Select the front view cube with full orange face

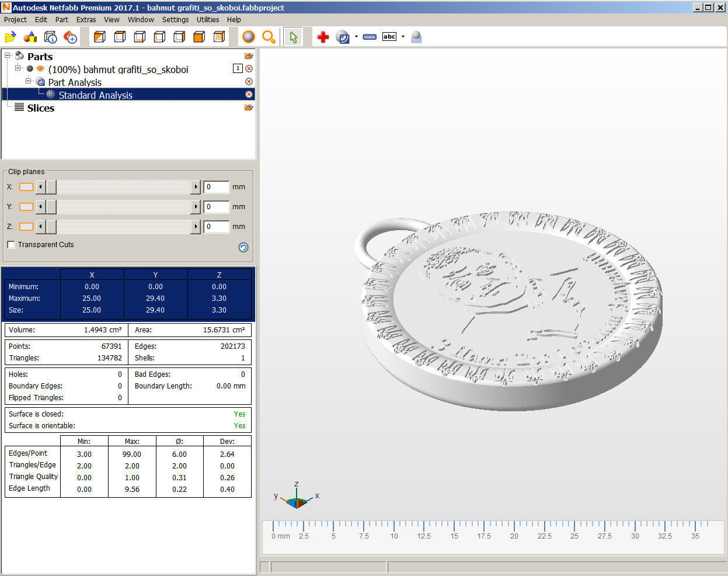(199, 37)
